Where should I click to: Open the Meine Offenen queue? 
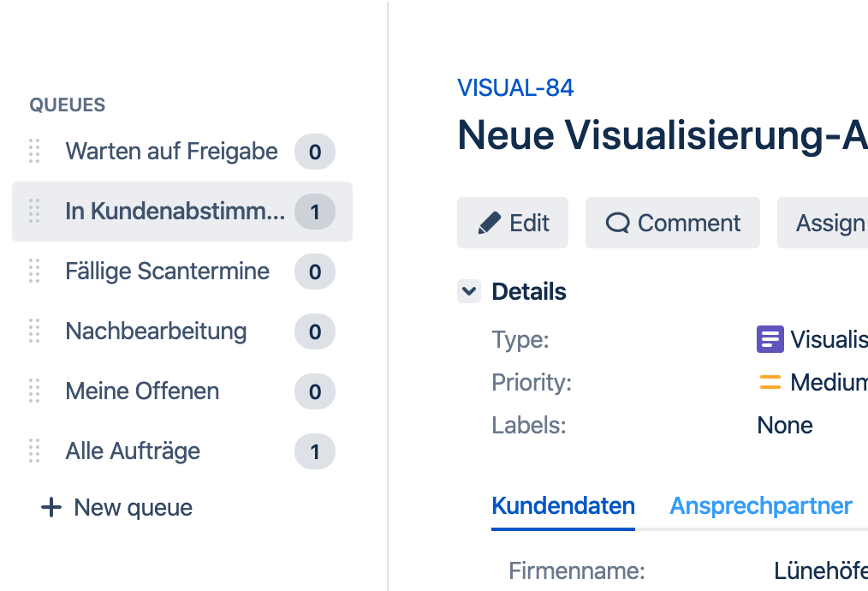[x=182, y=391]
